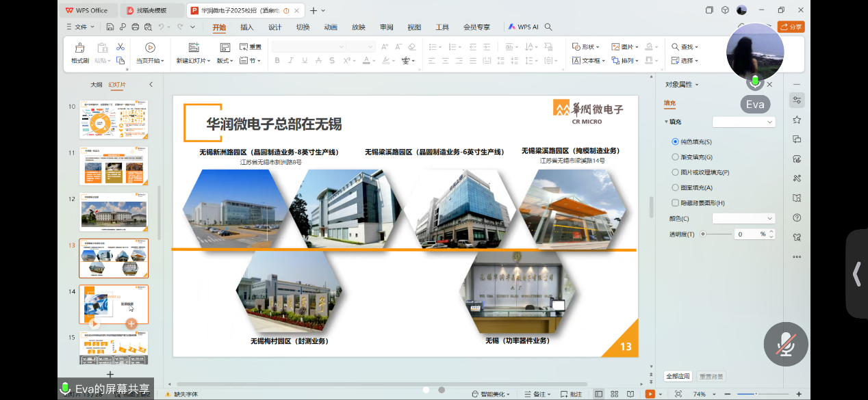The image size is (868, 400).
Task: Open the Find (查找) dropdown
Action: 685,46
